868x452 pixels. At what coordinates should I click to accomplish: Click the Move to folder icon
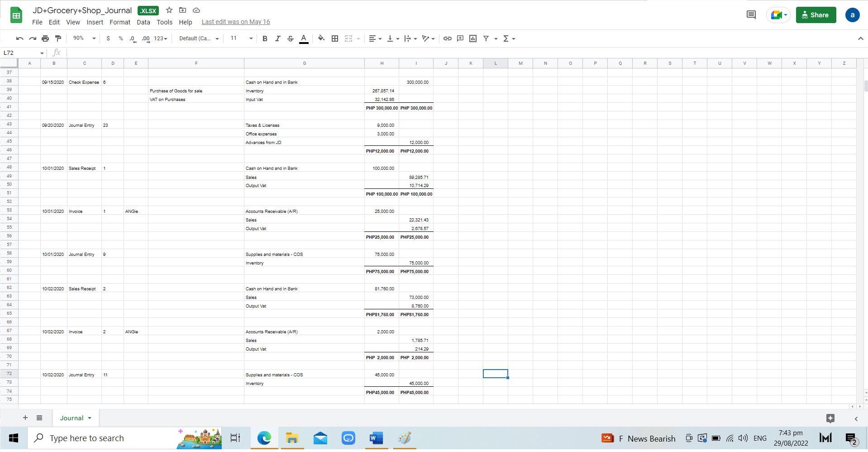point(183,10)
